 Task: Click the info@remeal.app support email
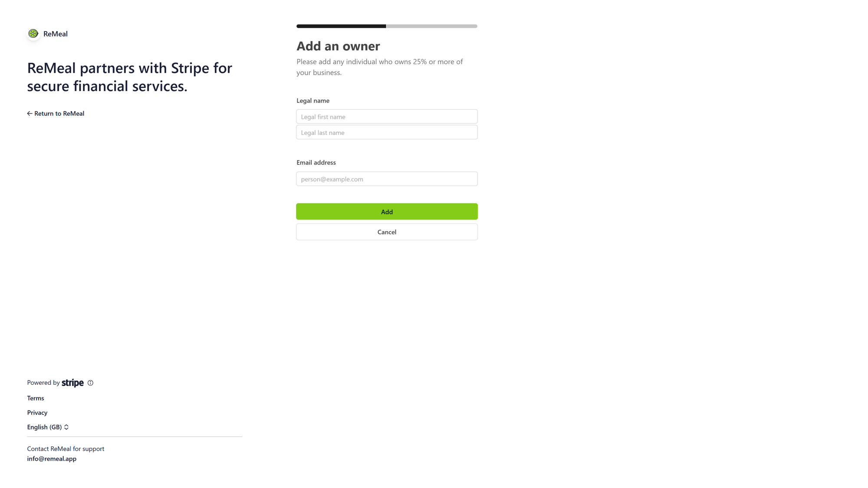[x=52, y=459]
